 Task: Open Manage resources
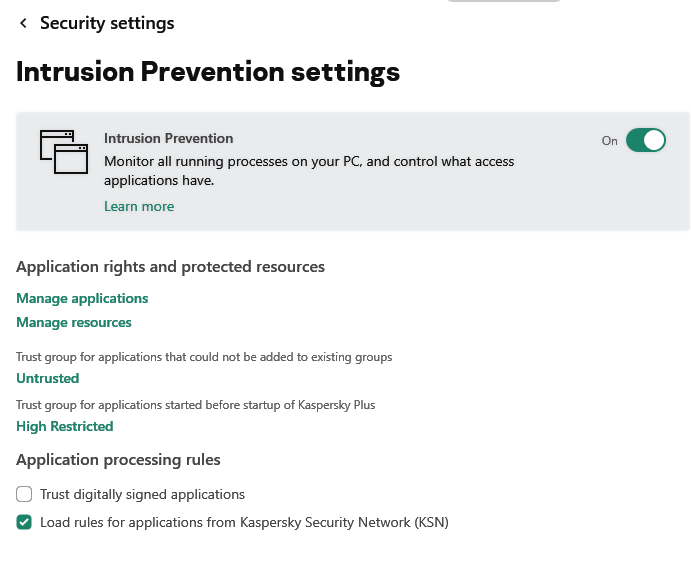coord(74,322)
